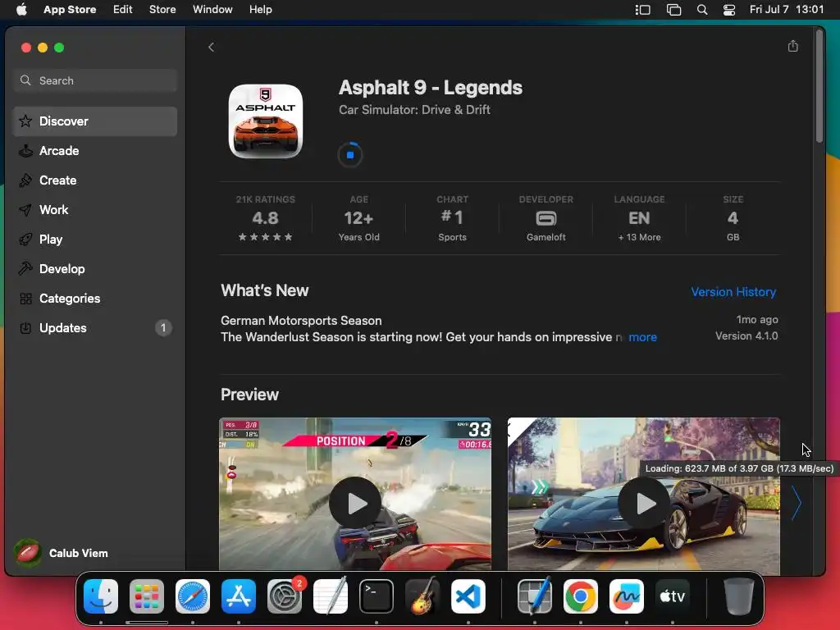Click the Version 4.1.0 text
Screen dimensions: 840x630
click(746, 336)
